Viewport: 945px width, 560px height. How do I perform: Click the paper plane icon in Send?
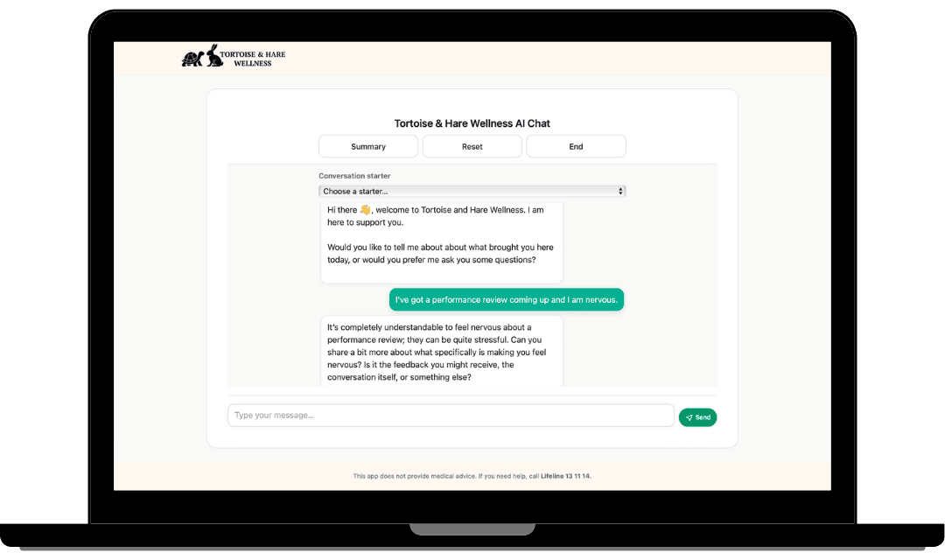[689, 417]
